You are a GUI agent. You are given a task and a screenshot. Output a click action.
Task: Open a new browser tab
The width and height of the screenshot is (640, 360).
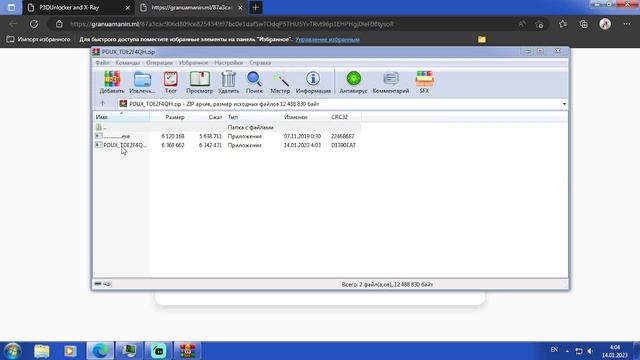(x=256, y=8)
